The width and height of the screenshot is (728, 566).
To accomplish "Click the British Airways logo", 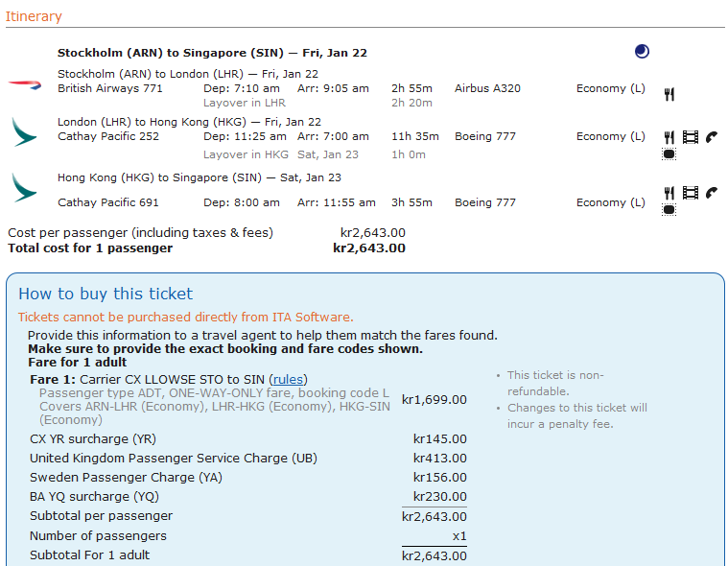I will point(24,84).
